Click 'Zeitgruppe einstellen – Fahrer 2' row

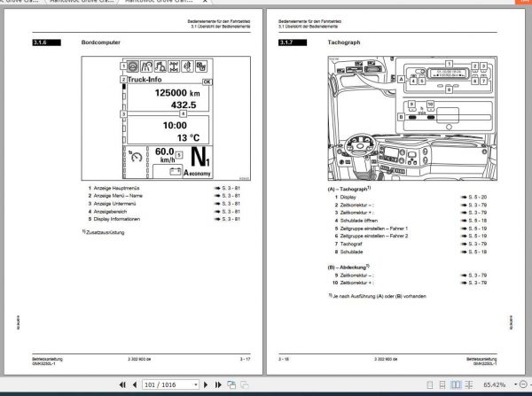click(411, 236)
